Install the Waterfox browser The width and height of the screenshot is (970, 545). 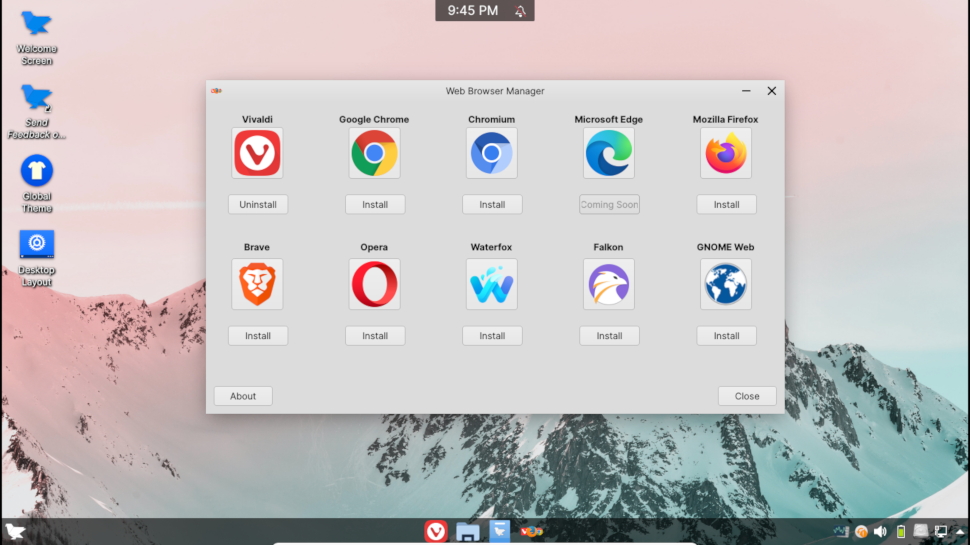coord(492,336)
